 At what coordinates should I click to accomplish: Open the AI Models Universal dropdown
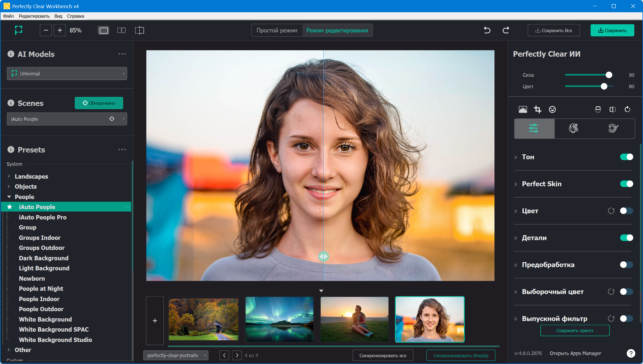pos(67,74)
